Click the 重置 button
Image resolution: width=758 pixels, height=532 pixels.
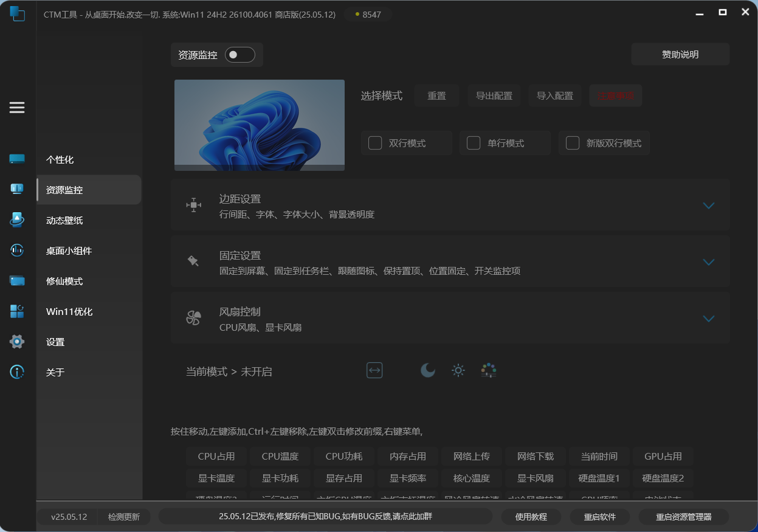click(436, 95)
